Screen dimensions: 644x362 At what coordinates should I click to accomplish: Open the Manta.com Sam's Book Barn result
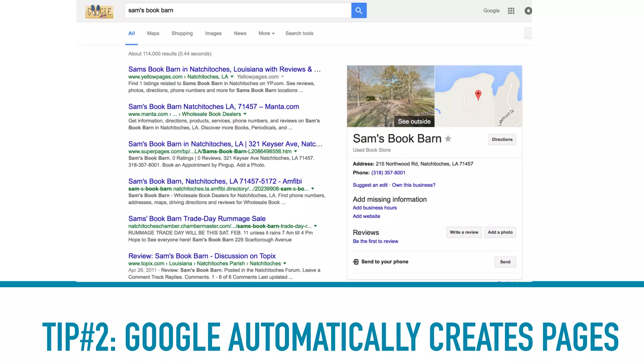214,107
